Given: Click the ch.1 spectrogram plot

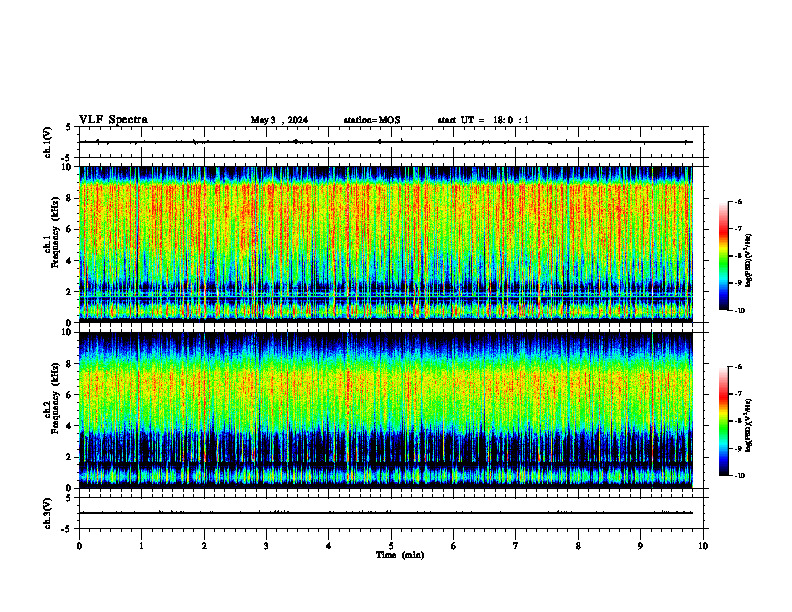Looking at the screenshot, I should click(386, 244).
